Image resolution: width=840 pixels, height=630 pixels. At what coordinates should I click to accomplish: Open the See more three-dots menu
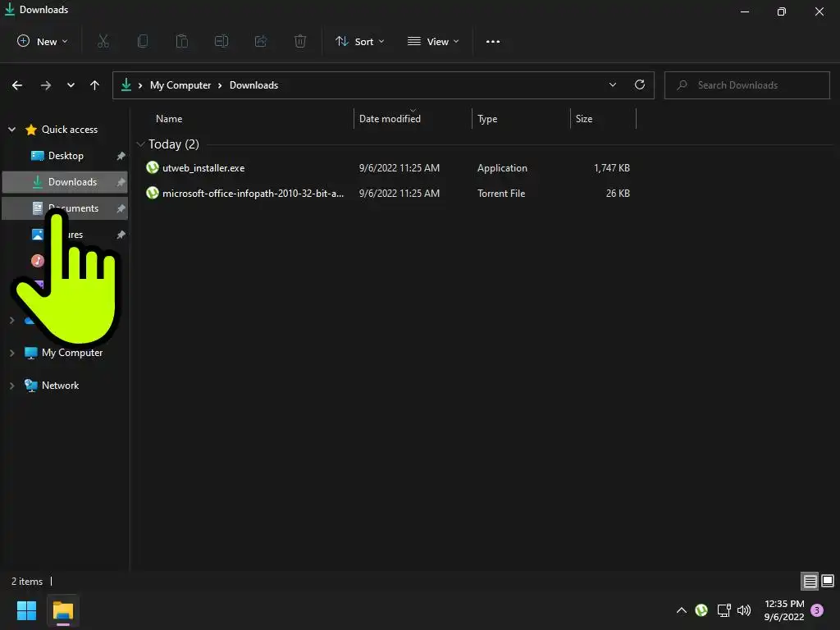[493, 41]
